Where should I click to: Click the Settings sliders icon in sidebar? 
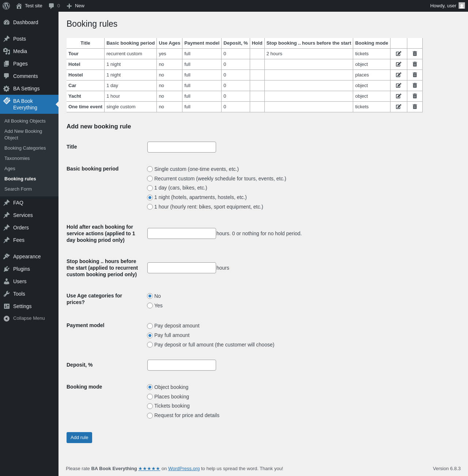(7, 306)
